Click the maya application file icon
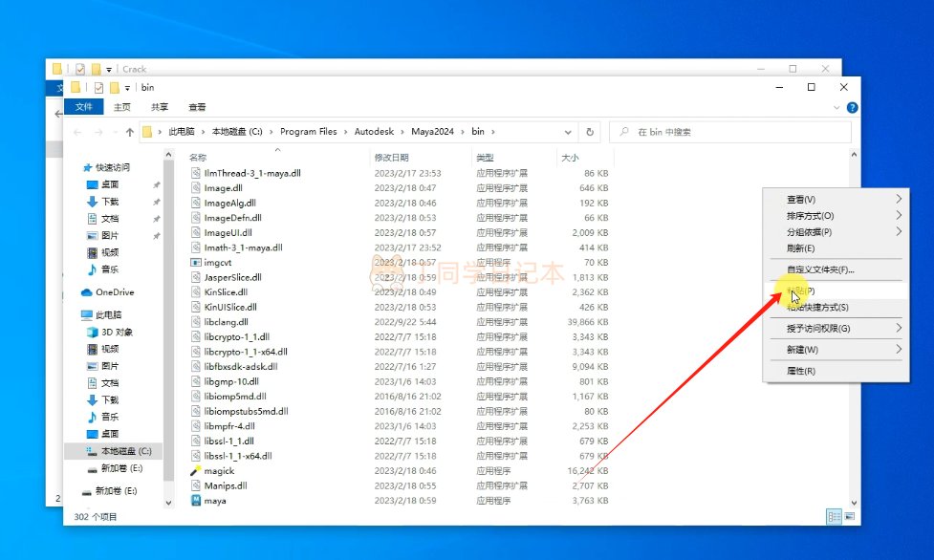This screenshot has height=560, width=934. [196, 501]
